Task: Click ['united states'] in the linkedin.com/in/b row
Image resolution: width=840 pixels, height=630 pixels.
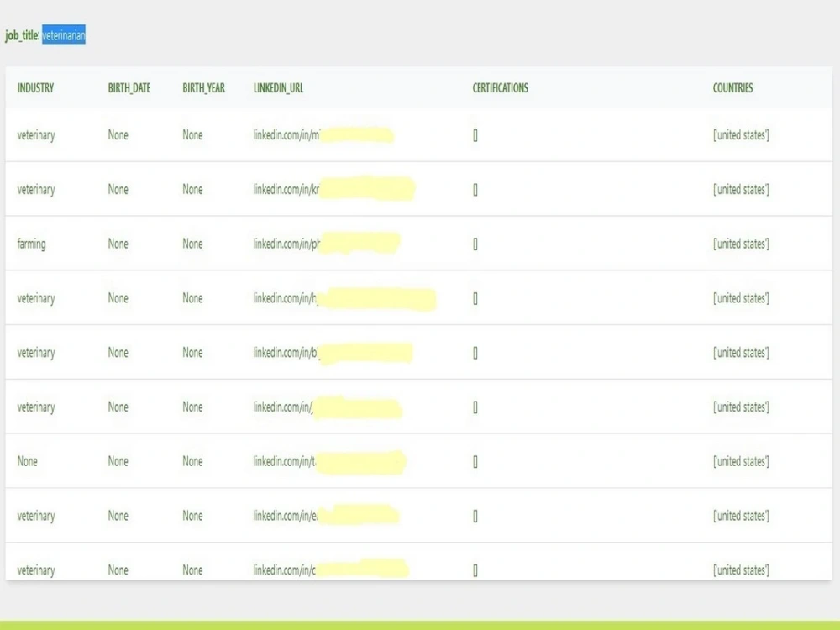Action: coord(741,353)
